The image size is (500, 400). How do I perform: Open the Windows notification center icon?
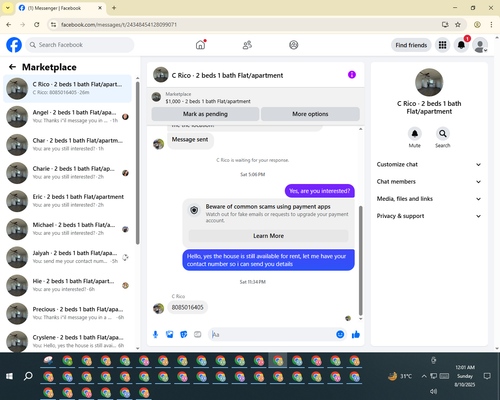coord(487,376)
